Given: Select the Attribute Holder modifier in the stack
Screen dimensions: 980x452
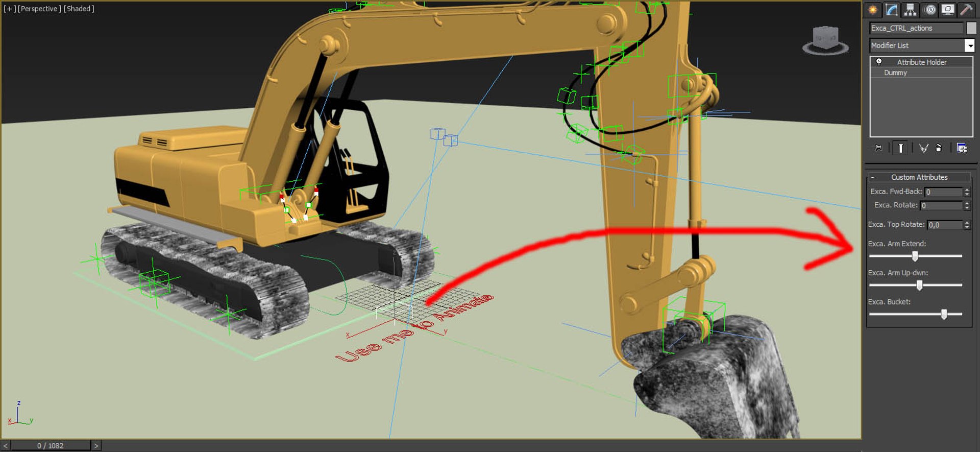Looking at the screenshot, I should pos(921,62).
